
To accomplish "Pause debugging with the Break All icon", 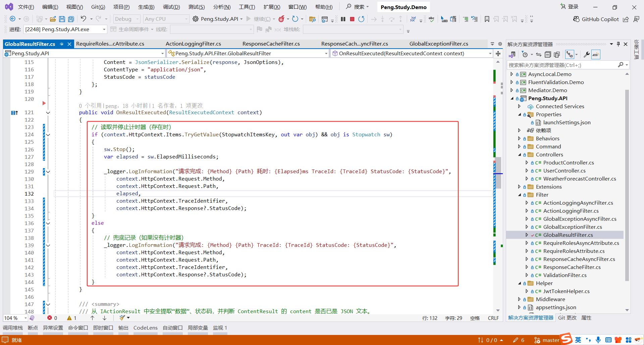I will tap(343, 19).
